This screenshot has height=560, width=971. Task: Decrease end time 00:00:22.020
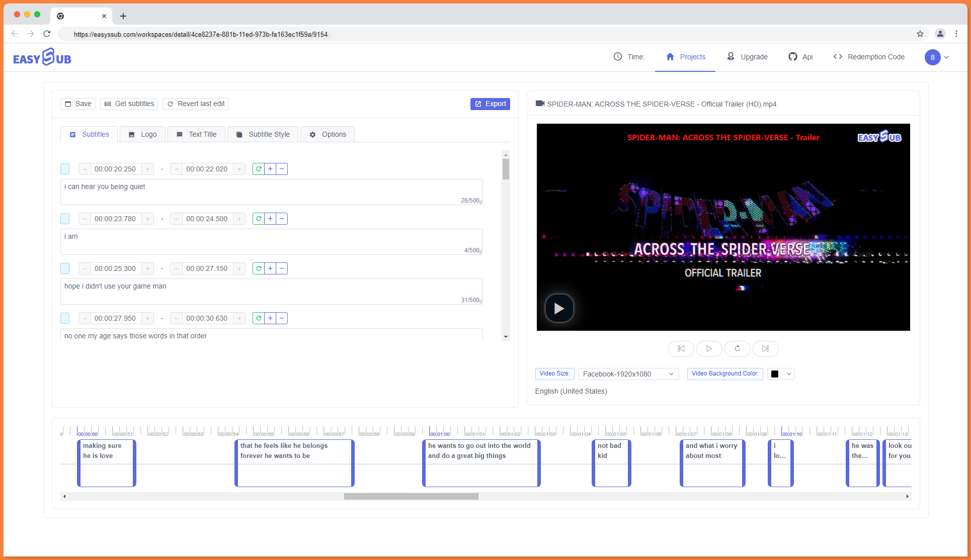176,169
